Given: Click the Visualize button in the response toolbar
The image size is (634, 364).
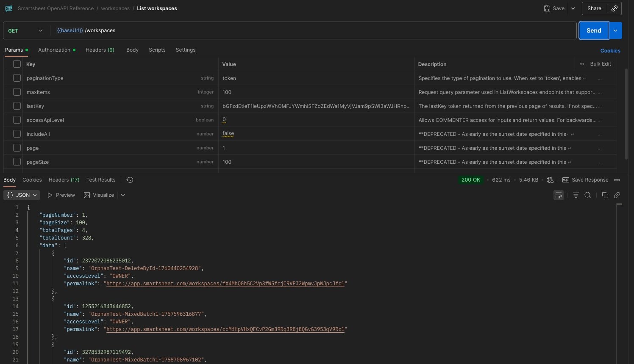Looking at the screenshot, I should (x=99, y=195).
